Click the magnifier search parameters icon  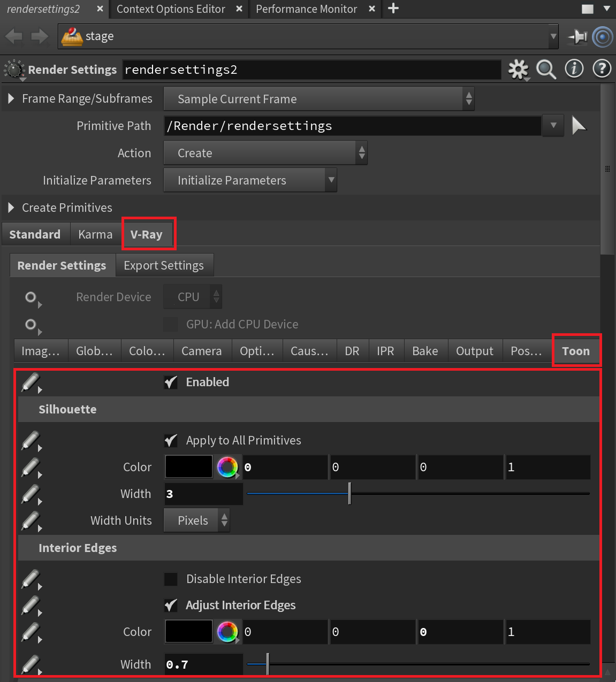coord(546,70)
